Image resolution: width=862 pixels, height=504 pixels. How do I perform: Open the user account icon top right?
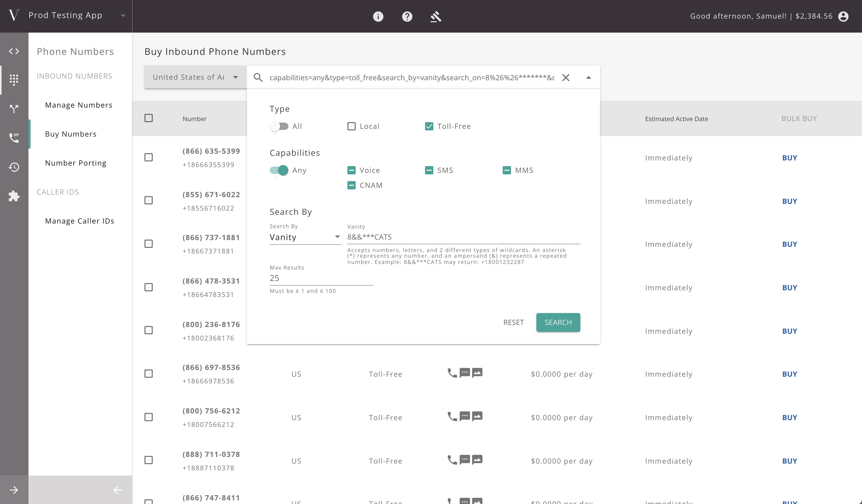(x=844, y=16)
